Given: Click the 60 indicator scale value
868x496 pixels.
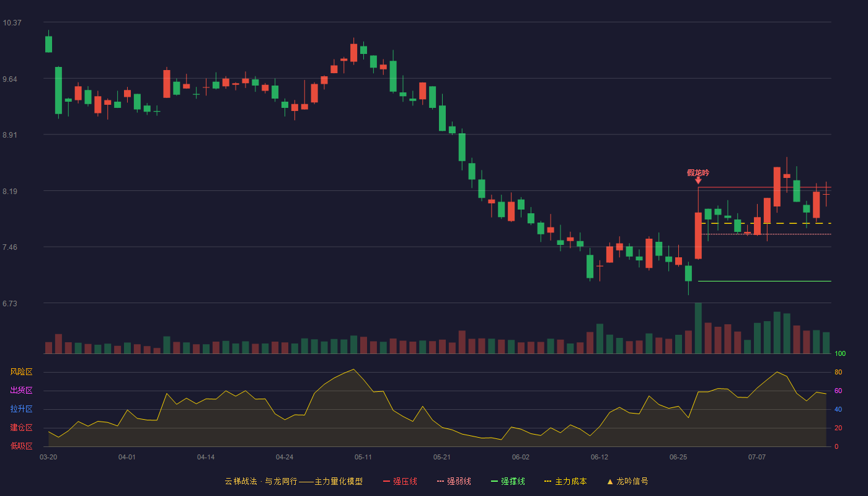Looking at the screenshot, I should pos(838,391).
